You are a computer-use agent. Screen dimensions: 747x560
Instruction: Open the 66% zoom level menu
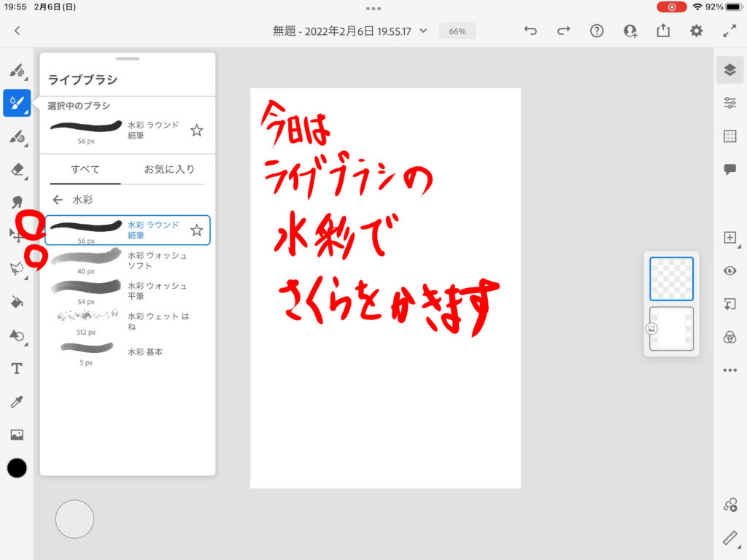tap(457, 31)
